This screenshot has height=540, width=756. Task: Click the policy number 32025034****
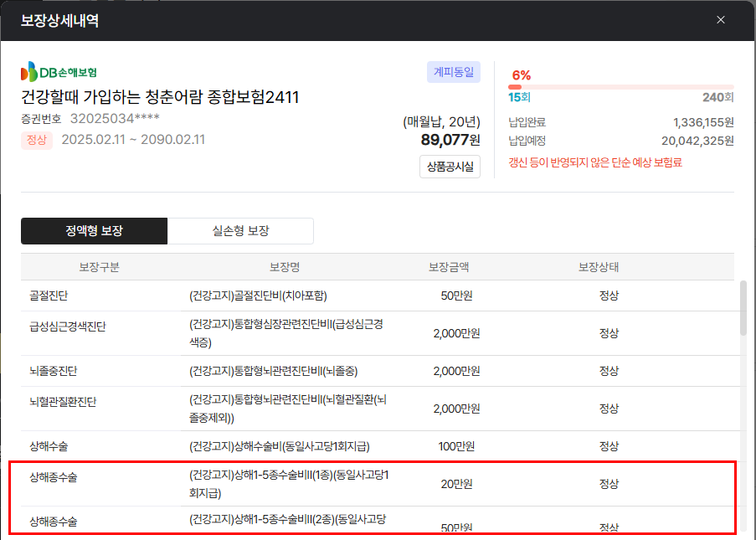point(115,119)
